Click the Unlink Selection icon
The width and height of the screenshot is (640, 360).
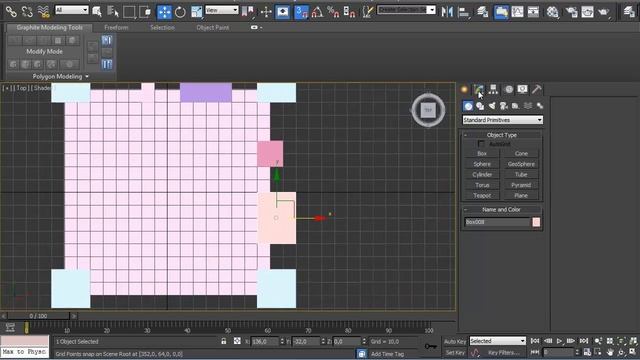pos(27,11)
